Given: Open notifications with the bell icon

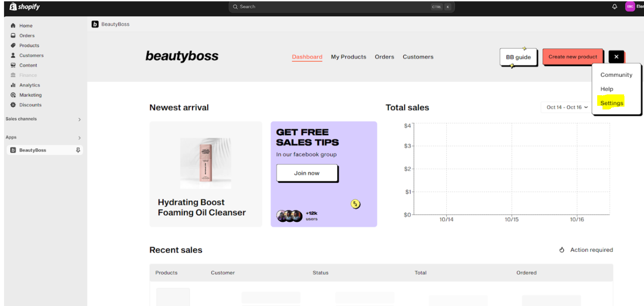Looking at the screenshot, I should tap(615, 7).
